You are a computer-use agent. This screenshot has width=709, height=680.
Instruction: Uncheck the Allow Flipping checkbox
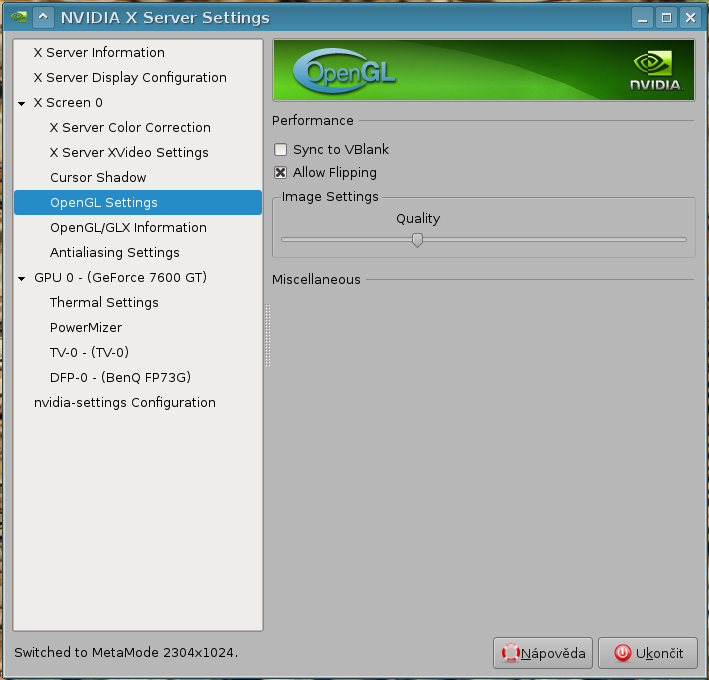coord(280,172)
